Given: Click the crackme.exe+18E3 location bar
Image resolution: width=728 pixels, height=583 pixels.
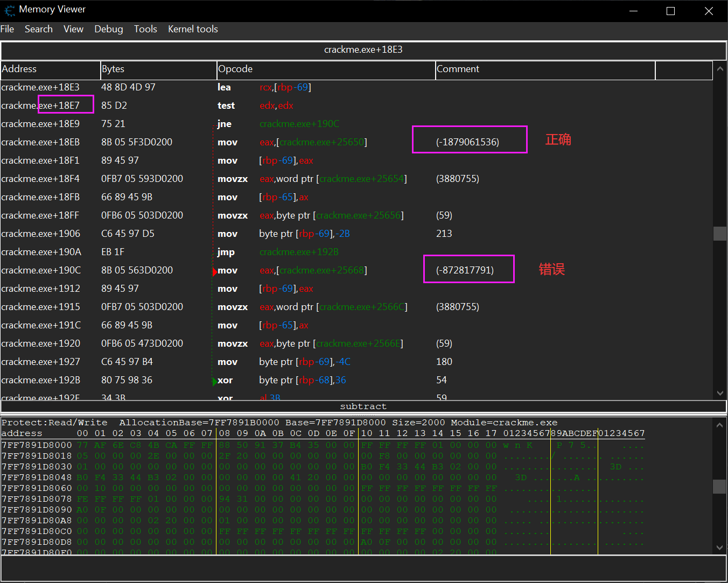Looking at the screenshot, I should tap(363, 50).
